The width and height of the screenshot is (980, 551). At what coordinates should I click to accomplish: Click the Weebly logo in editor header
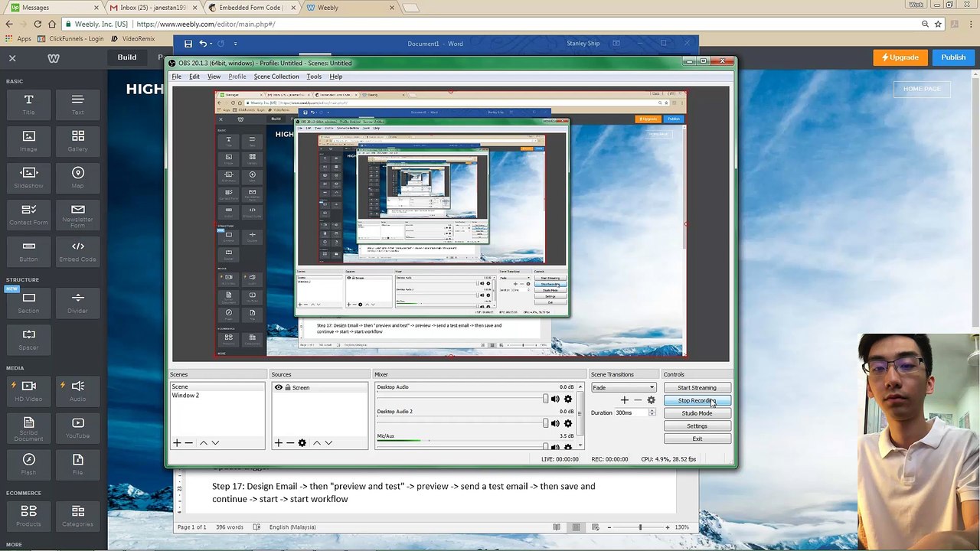(54, 57)
